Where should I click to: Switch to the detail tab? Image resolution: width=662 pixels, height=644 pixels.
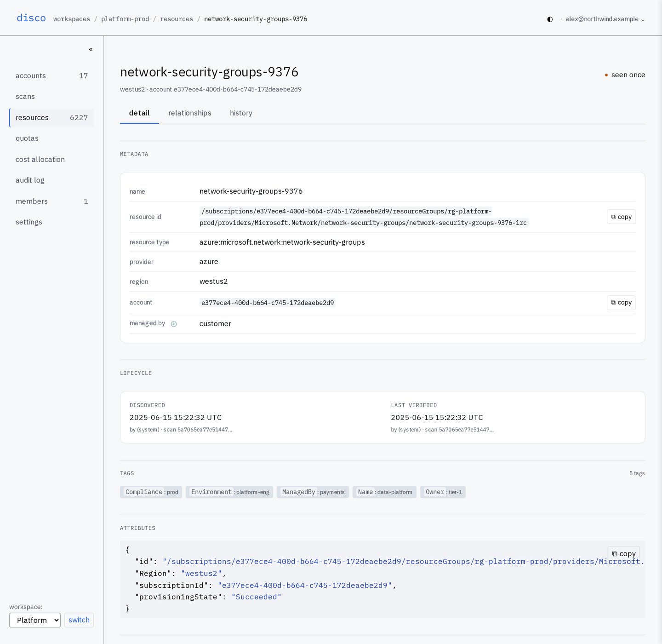[139, 113]
